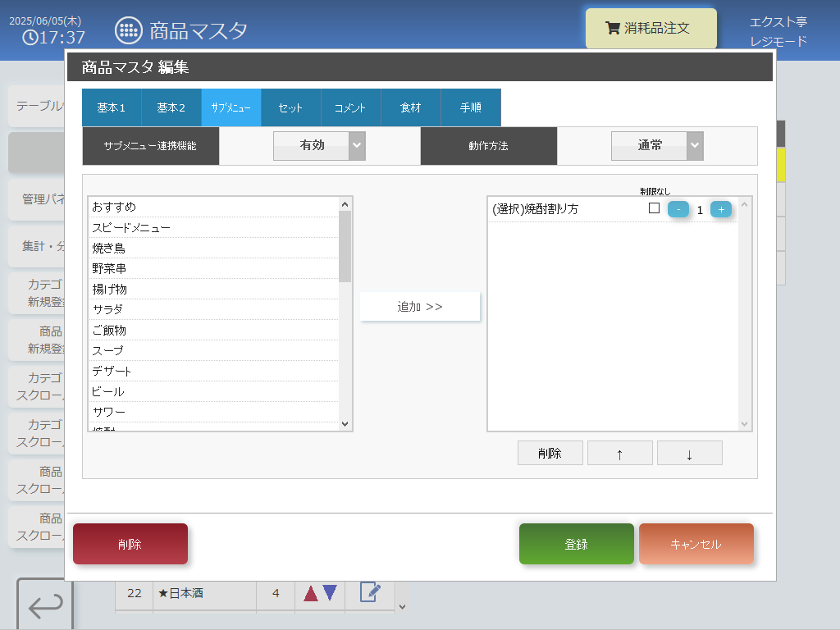
Task: Click the キャンセル button
Action: point(696,544)
